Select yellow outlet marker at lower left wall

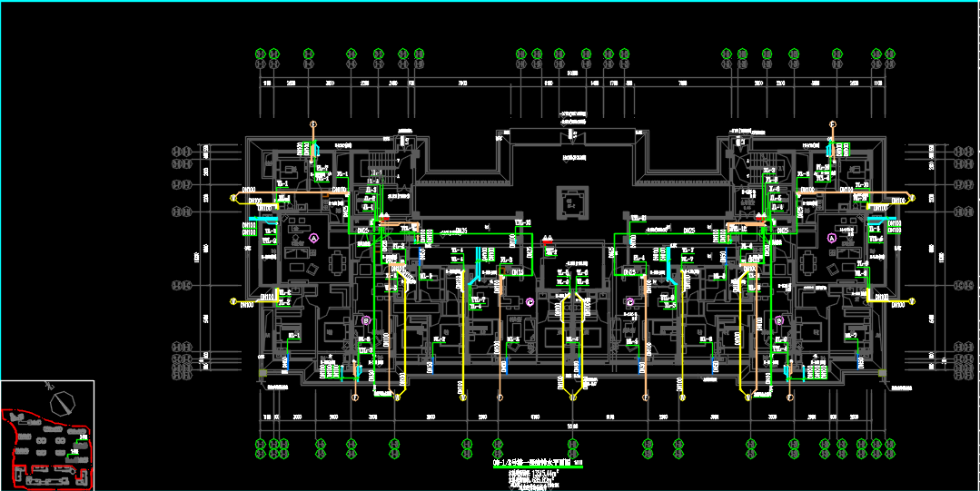click(233, 301)
